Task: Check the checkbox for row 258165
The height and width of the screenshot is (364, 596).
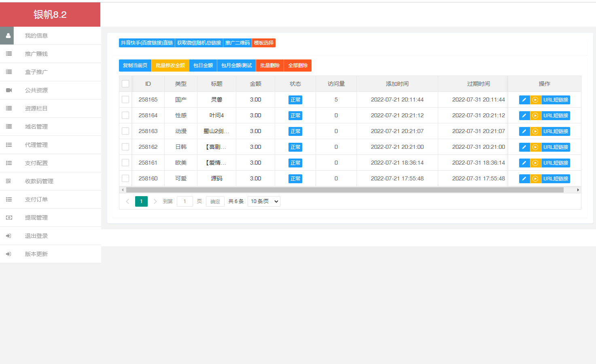Action: (125, 99)
